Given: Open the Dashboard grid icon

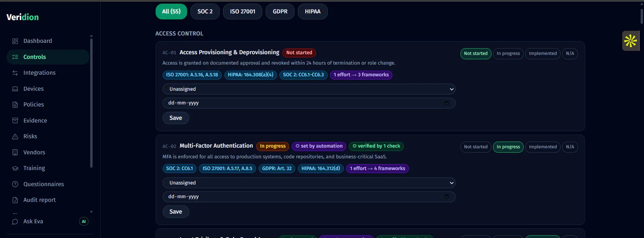Looking at the screenshot, I should (x=15, y=41).
